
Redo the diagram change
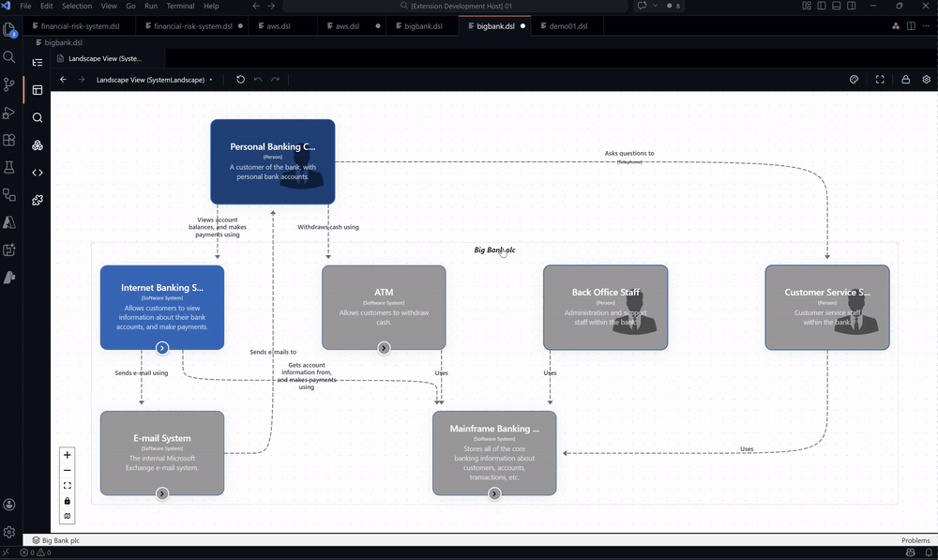pos(275,80)
